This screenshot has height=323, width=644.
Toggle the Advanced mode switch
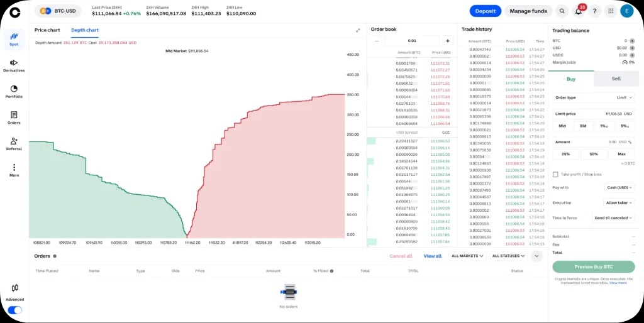[14, 310]
